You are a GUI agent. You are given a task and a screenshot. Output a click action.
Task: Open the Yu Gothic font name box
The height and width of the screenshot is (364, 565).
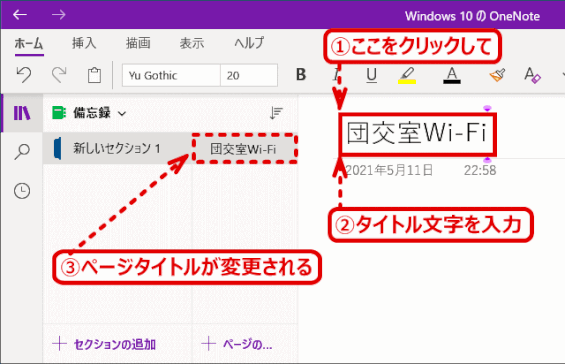point(171,75)
